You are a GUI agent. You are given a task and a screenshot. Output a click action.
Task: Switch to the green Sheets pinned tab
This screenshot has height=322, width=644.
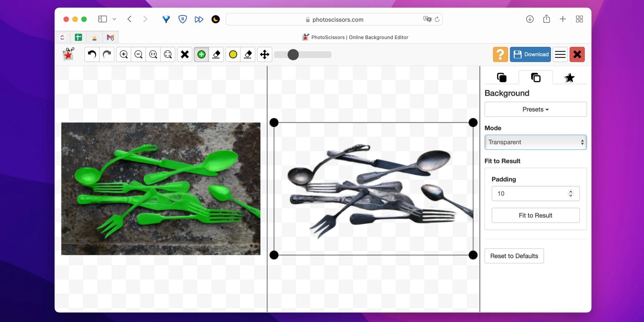[x=78, y=37]
